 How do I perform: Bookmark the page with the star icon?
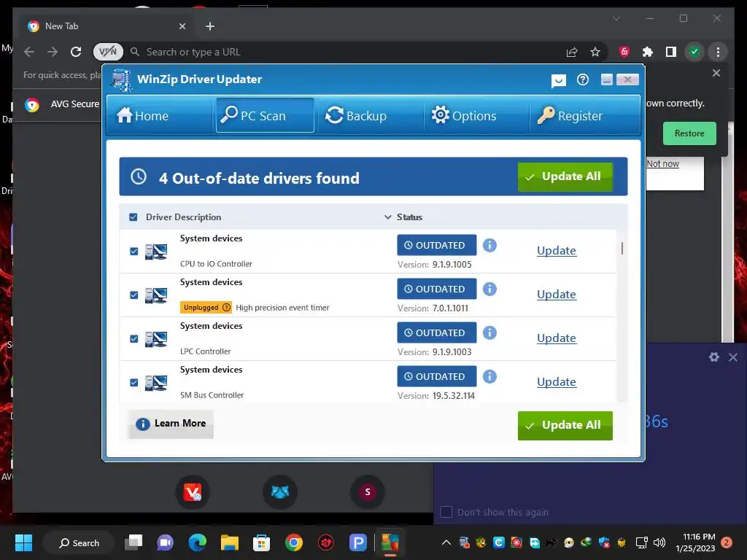click(x=595, y=52)
